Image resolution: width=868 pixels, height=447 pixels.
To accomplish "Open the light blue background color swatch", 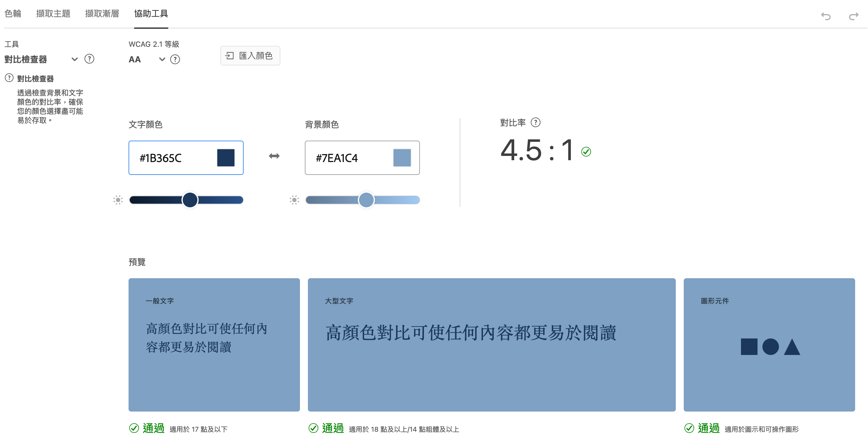I will click(402, 157).
